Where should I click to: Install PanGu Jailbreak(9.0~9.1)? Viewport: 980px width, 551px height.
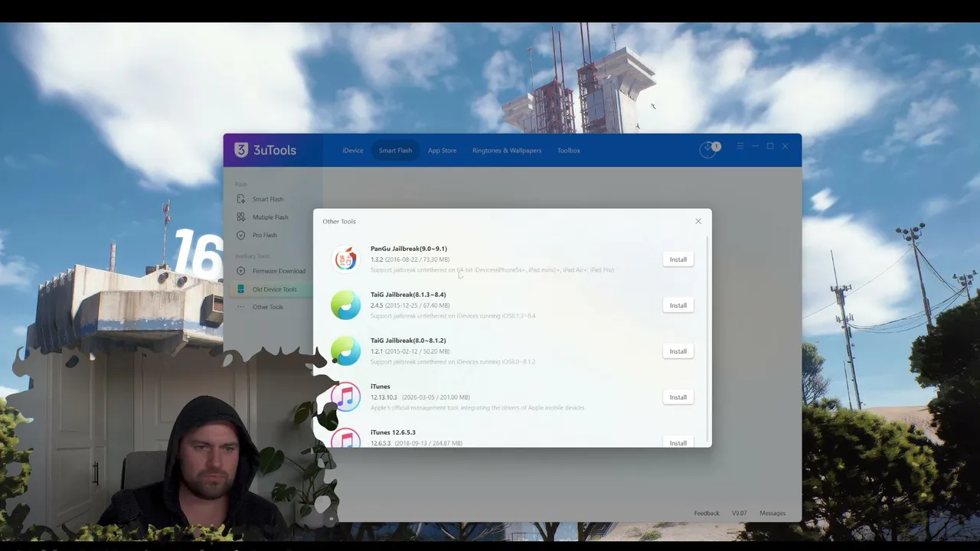(678, 259)
